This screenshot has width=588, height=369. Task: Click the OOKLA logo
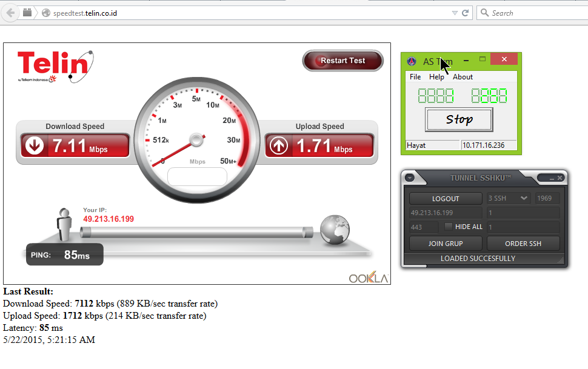369,277
